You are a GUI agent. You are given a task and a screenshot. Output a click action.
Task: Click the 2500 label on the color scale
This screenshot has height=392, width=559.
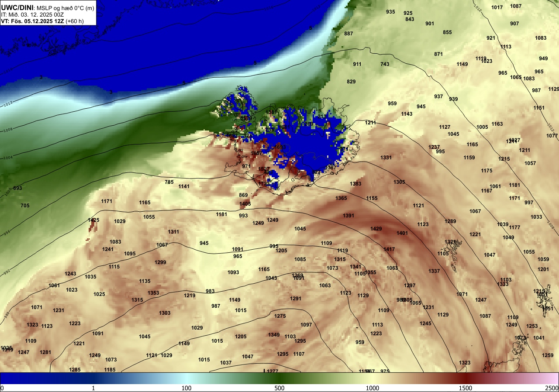[x=552, y=388]
